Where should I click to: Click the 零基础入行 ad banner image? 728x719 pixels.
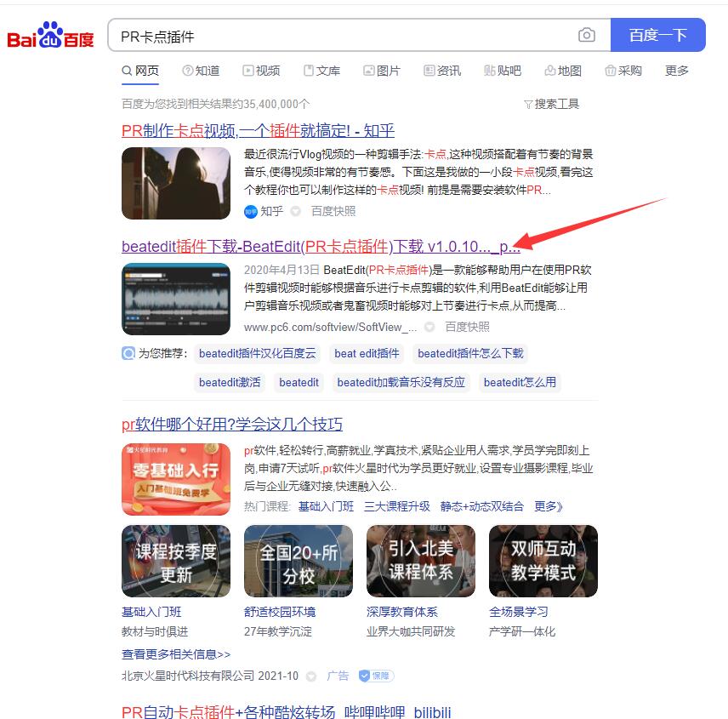(176, 479)
